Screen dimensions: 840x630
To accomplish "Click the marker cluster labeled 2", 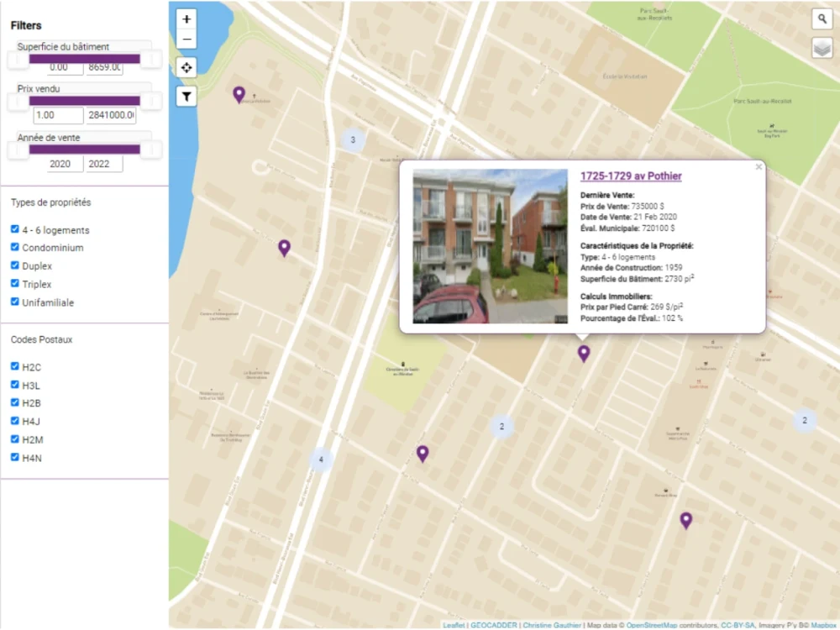I will point(502,427).
